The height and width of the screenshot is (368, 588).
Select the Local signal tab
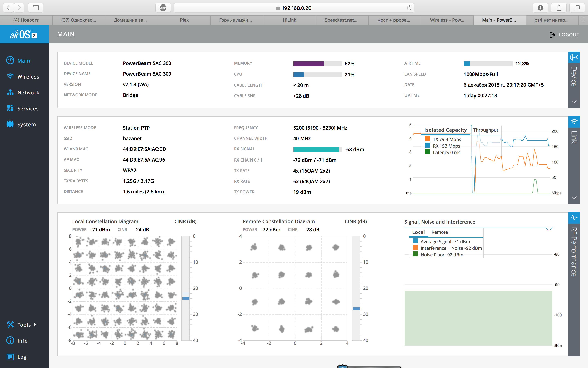(418, 232)
